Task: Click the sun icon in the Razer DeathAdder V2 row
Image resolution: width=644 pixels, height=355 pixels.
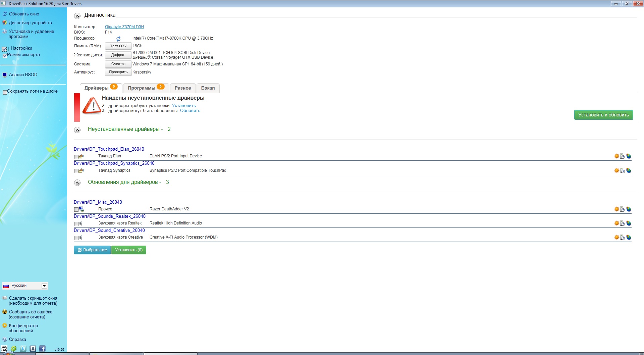Action: coord(616,209)
